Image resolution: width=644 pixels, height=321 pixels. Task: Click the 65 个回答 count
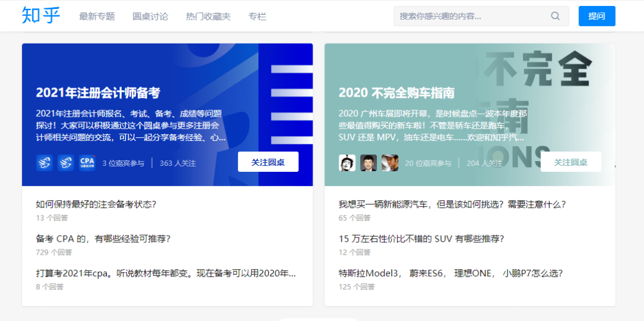(x=354, y=218)
